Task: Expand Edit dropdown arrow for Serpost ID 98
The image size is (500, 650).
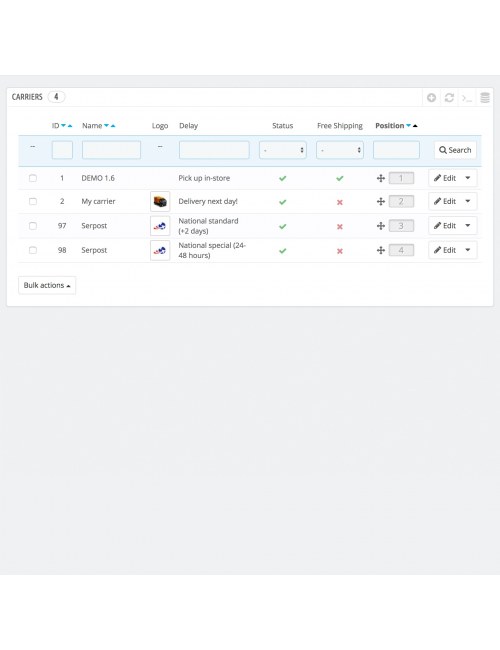Action: click(x=468, y=250)
